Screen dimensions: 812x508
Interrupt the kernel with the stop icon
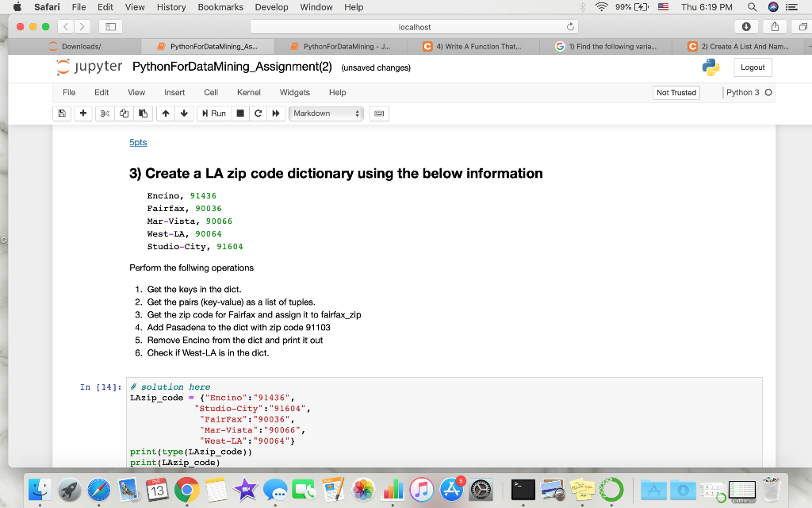coord(241,114)
